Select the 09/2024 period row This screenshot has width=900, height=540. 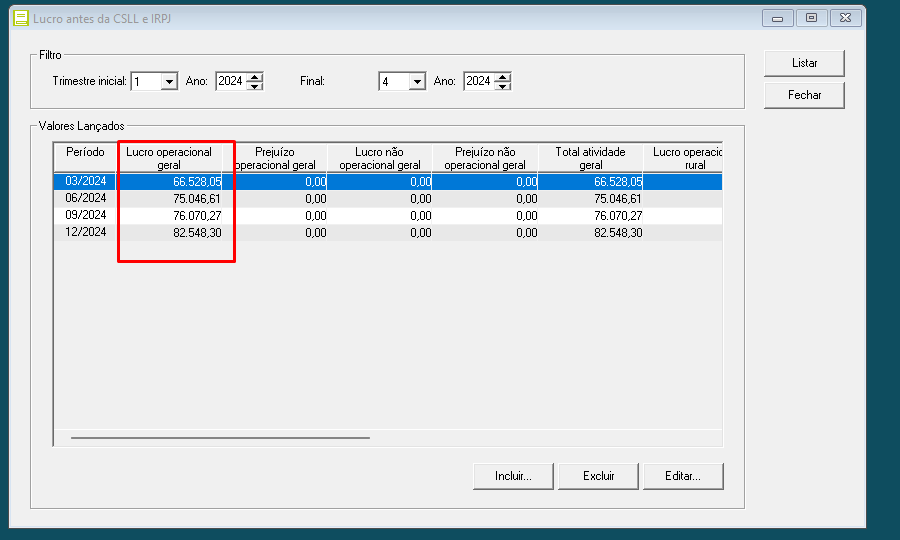pos(86,215)
